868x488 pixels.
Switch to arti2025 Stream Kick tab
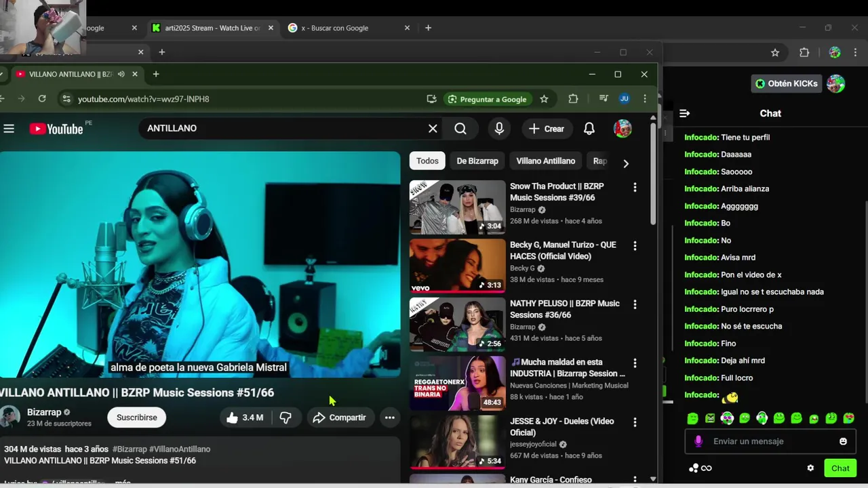212,28
